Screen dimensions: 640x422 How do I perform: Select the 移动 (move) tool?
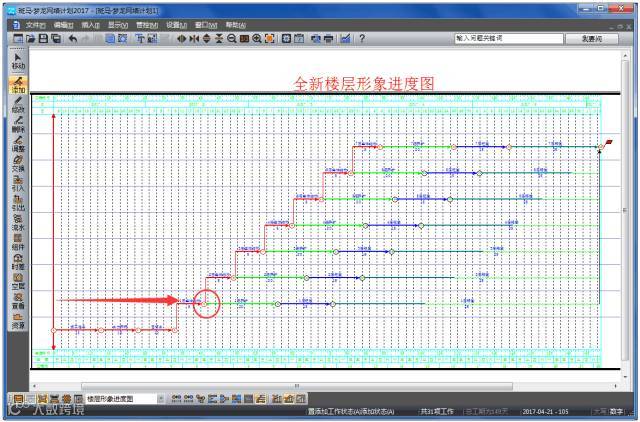[18, 62]
